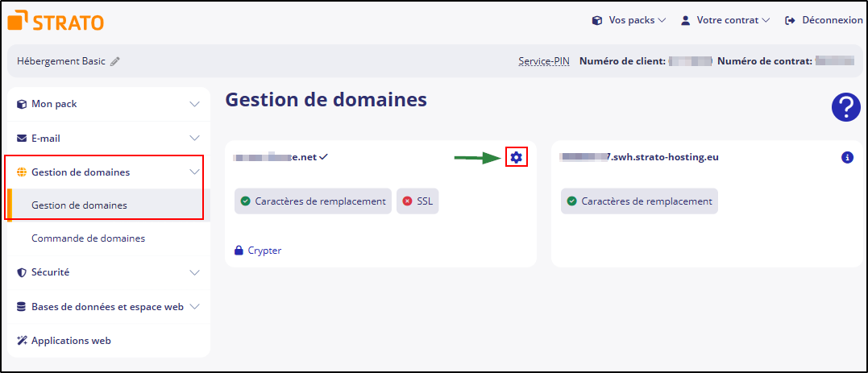This screenshot has height=373, width=868.
Task: Expand the Bases de données et espace web chevron
Action: [x=194, y=307]
